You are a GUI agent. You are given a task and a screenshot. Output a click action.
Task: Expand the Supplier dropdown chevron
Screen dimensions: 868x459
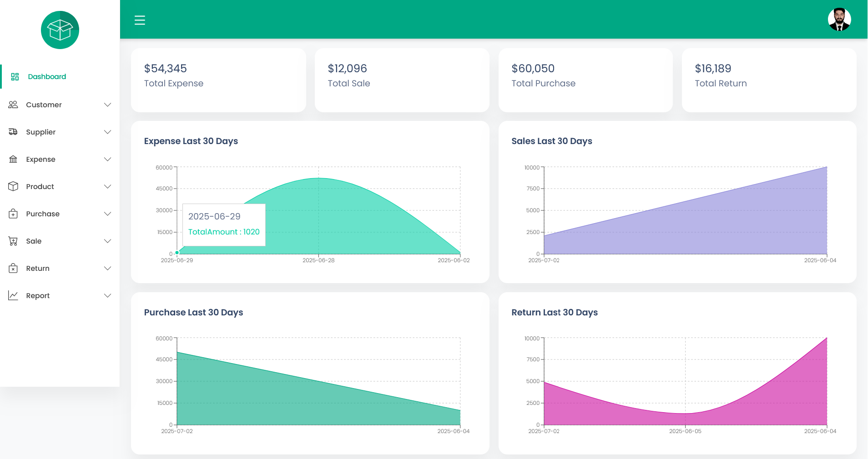point(107,132)
